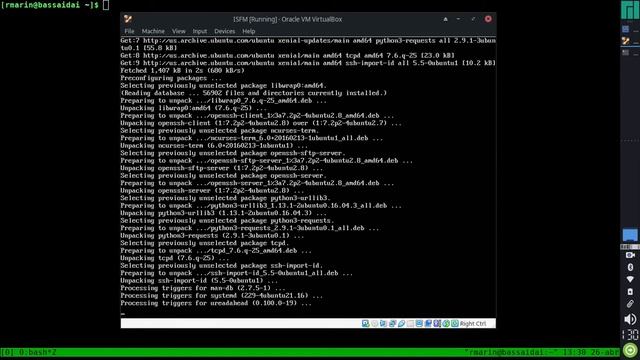Open the Devices menu
This screenshot has width=640, height=360.
tap(224, 31)
